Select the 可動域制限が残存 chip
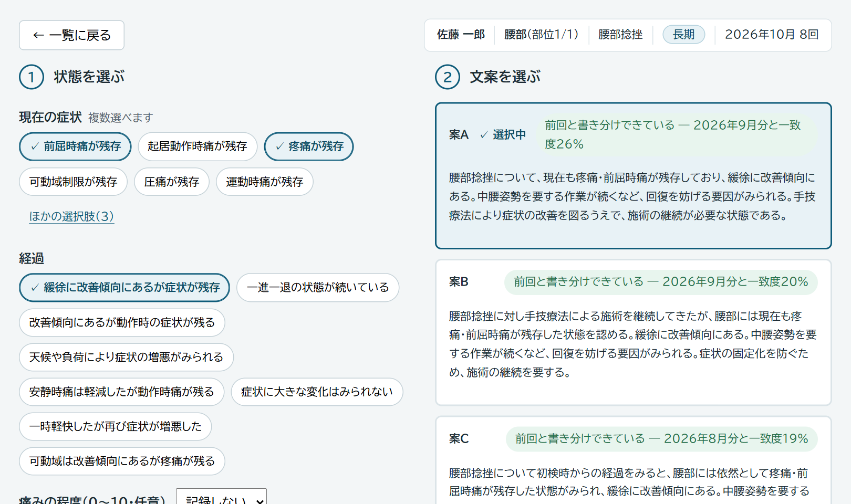 [73, 182]
